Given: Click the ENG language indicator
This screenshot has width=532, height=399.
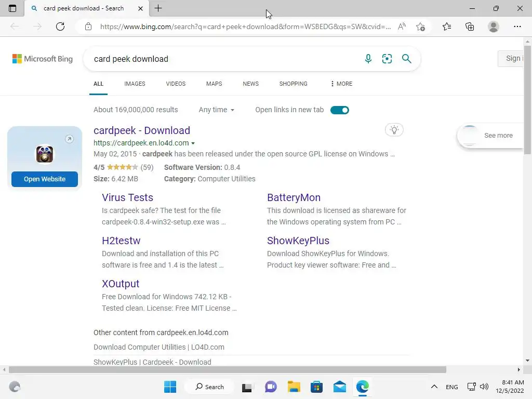Looking at the screenshot, I should point(451,387).
